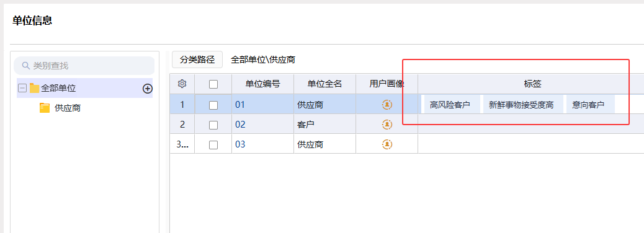The width and height of the screenshot is (644, 233).
Task: Select the 供应商 folder icon in tree
Action: (x=44, y=108)
